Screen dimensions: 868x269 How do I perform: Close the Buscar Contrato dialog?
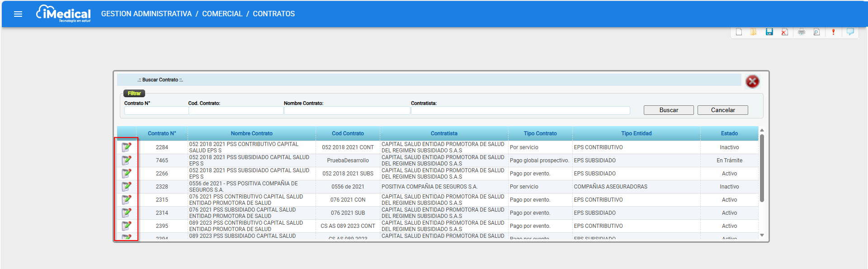pos(752,81)
